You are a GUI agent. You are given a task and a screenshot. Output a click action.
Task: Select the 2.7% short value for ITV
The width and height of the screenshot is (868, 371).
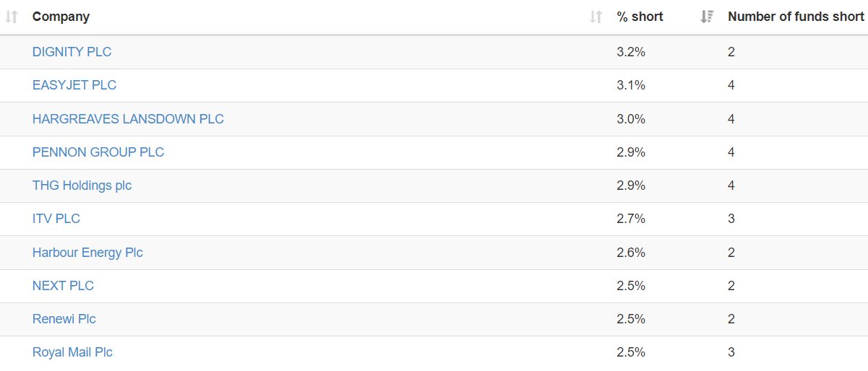click(631, 219)
